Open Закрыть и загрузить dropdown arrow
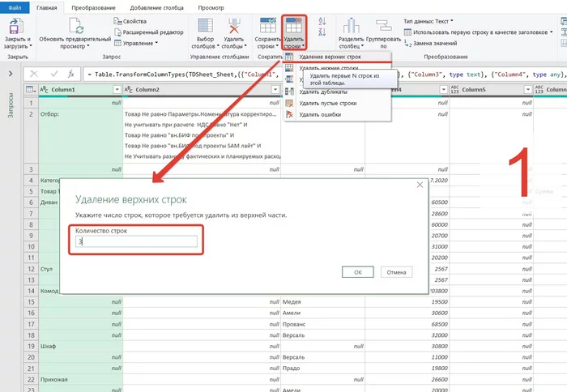 31,46
